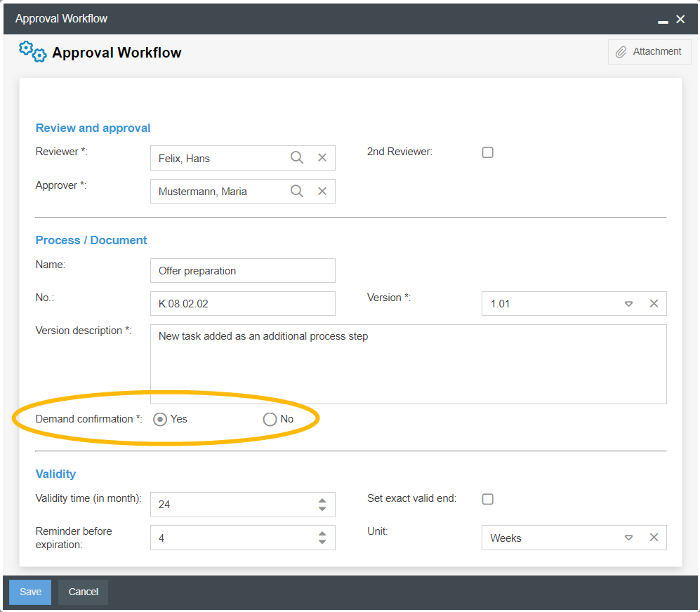This screenshot has width=700, height=612.
Task: Clear the Version field value
Action: click(x=654, y=304)
